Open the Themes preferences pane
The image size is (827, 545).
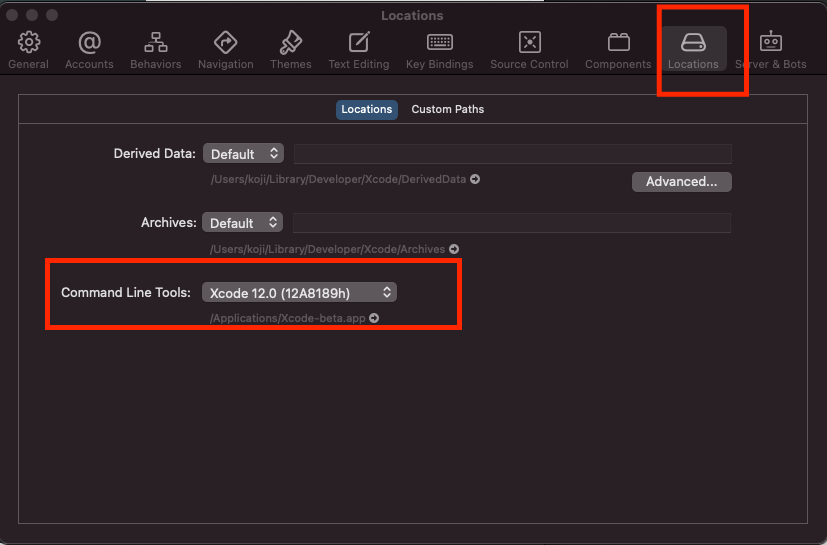click(291, 50)
